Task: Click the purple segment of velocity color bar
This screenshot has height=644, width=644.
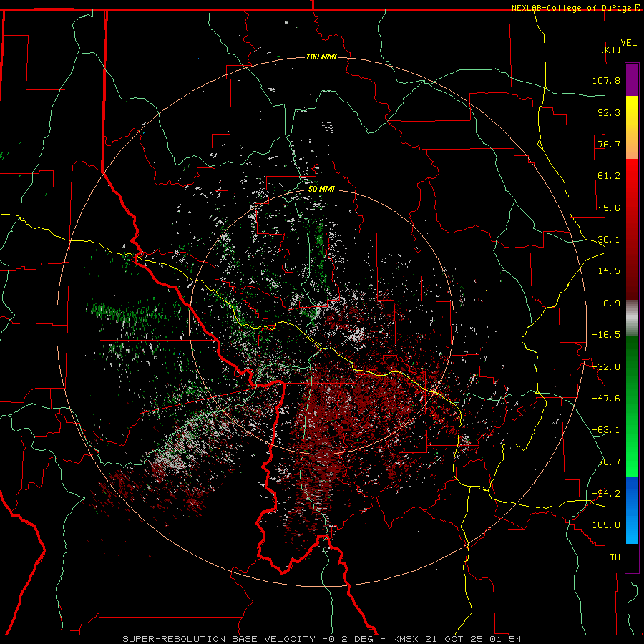Action: coord(632,79)
